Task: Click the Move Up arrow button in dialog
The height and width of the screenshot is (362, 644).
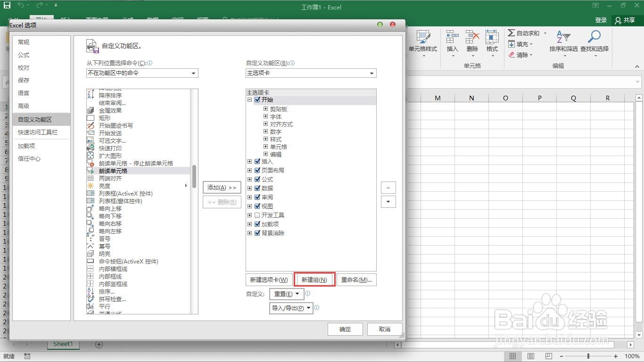Action: pos(388,188)
